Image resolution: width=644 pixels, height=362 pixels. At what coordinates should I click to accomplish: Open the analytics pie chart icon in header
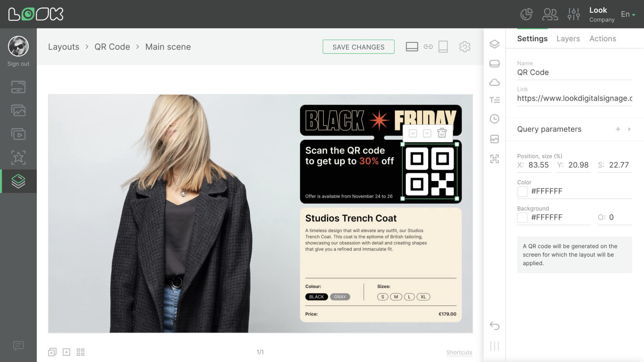coord(526,14)
